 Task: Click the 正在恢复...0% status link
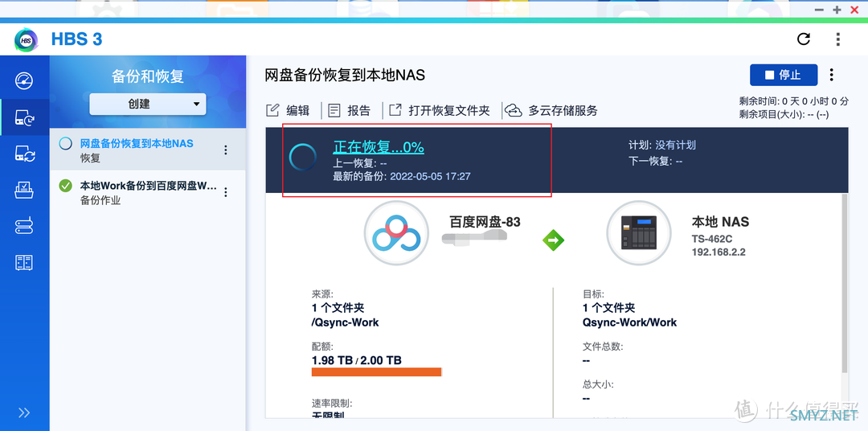point(379,147)
